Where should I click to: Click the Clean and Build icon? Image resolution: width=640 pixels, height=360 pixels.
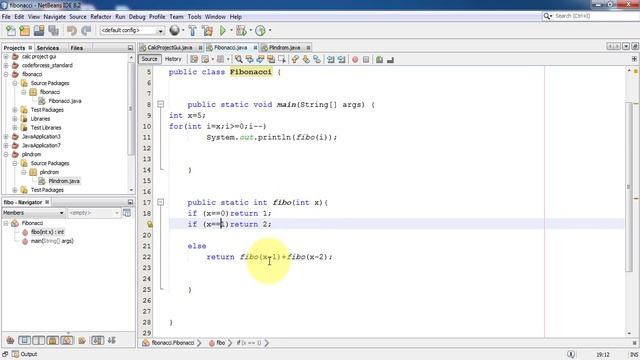pyautogui.click(x=207, y=31)
